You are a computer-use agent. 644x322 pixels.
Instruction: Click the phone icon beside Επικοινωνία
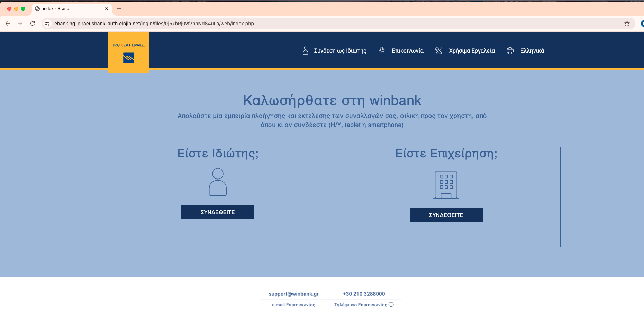click(x=381, y=50)
